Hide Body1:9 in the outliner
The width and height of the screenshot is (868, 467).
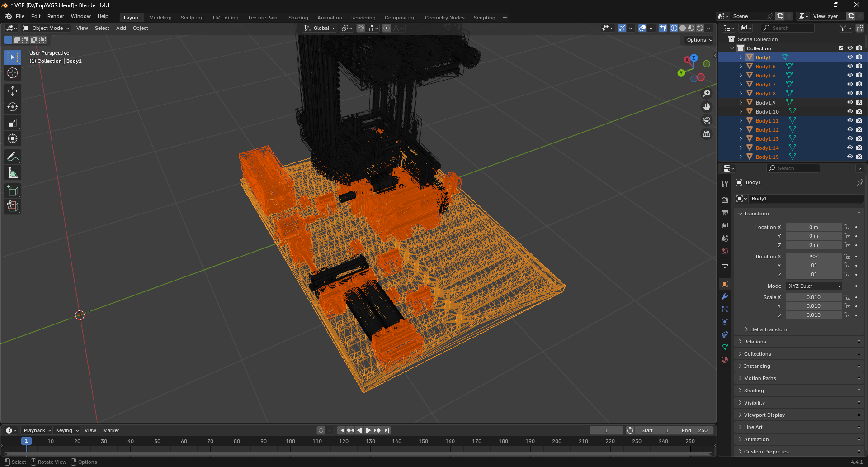click(850, 103)
